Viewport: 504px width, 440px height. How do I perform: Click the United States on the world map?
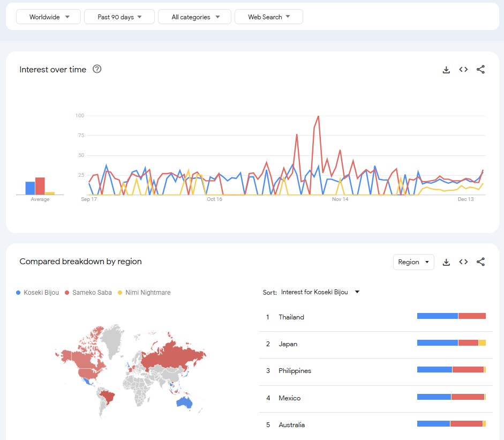88,373
